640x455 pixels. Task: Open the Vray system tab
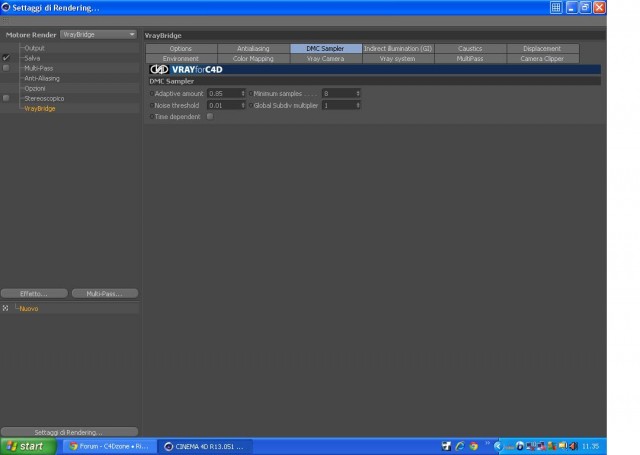click(x=398, y=59)
